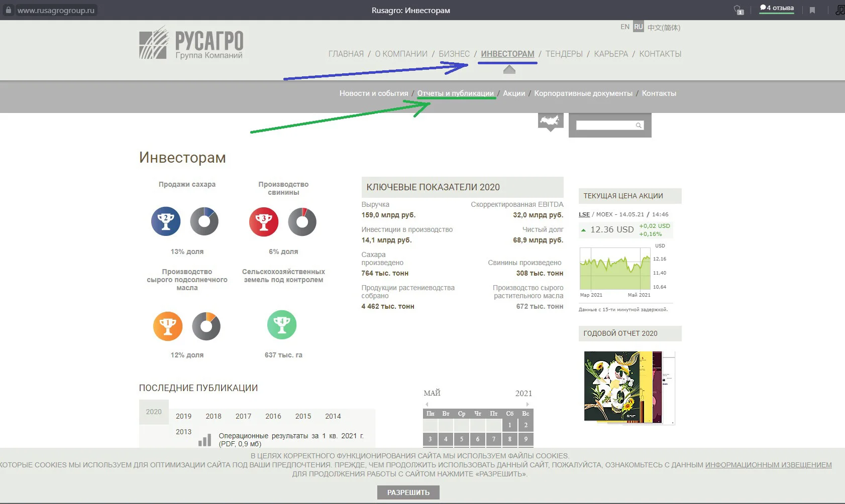This screenshot has height=504, width=845.
Task: Open Операционные результаты за 1 кв. 2021 PDF
Action: tap(291, 440)
